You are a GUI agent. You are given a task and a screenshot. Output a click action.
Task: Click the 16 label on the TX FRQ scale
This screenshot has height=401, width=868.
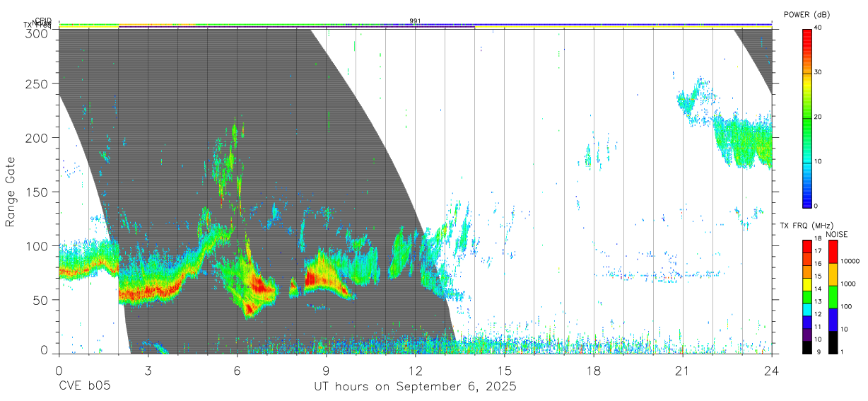tap(818, 264)
